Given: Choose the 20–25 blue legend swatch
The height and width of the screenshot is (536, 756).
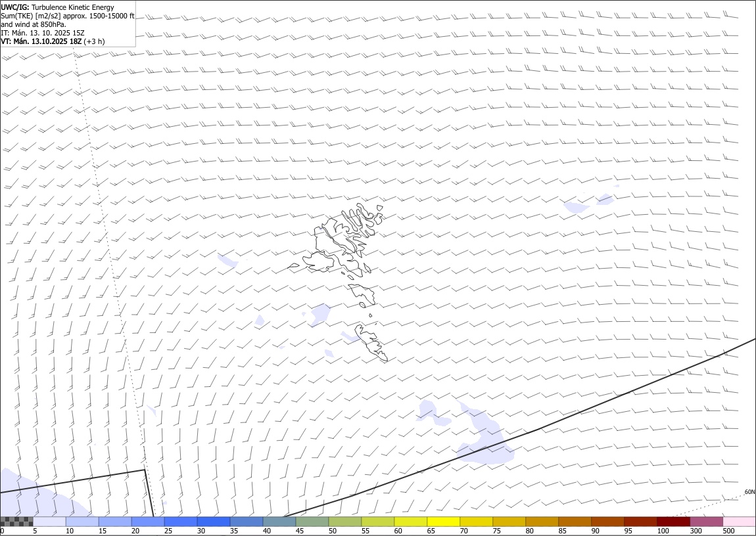Looking at the screenshot, I should pyautogui.click(x=148, y=522).
